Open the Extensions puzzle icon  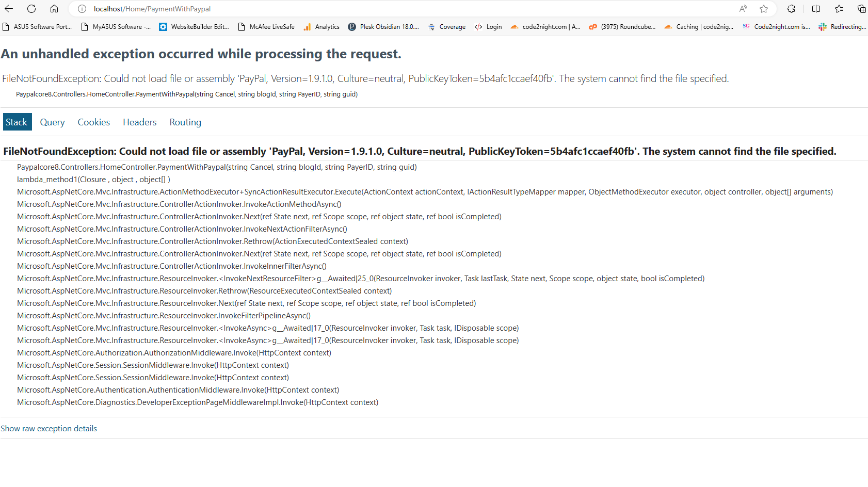tap(791, 9)
